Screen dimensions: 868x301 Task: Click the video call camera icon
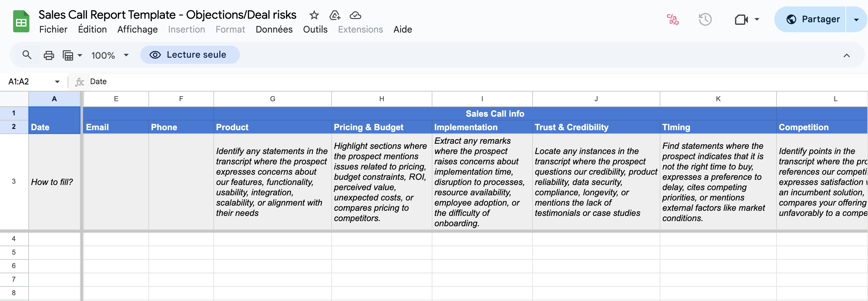coord(741,20)
